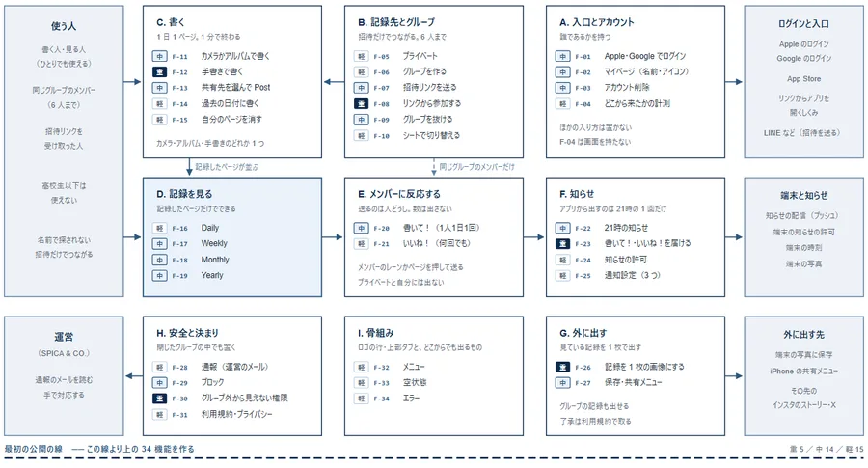Click the card title H. 安全と決まり
This screenshot has width=868, height=468.
point(187,333)
